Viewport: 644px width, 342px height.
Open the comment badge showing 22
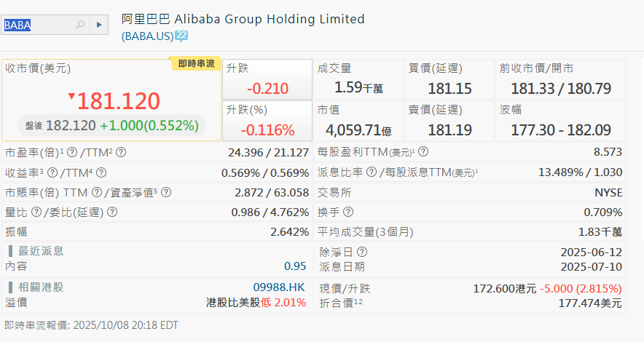[181, 35]
